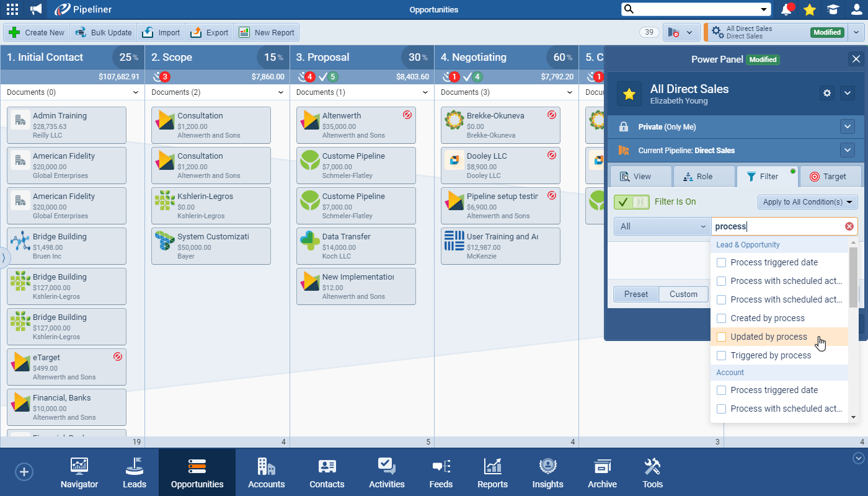Check the Updated by process checkbox

[721, 337]
